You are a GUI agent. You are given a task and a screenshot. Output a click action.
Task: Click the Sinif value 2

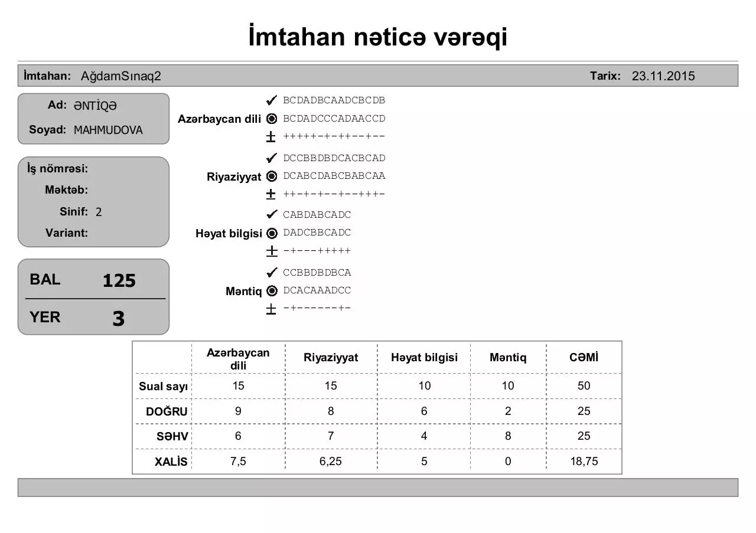[99, 212]
